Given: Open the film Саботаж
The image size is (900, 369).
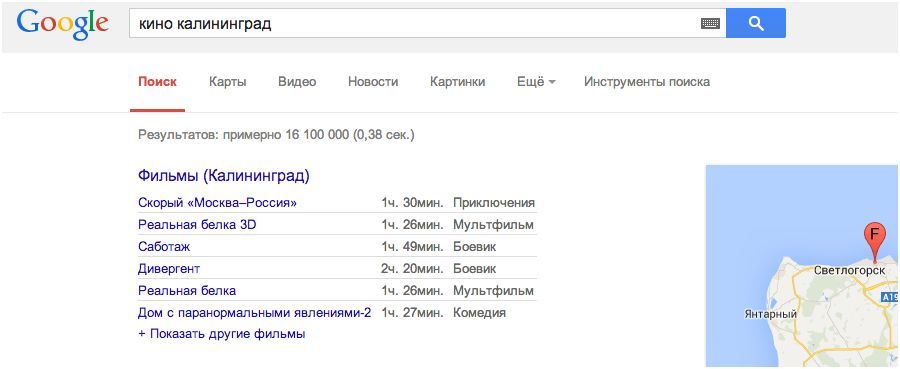Looking at the screenshot, I should [164, 247].
